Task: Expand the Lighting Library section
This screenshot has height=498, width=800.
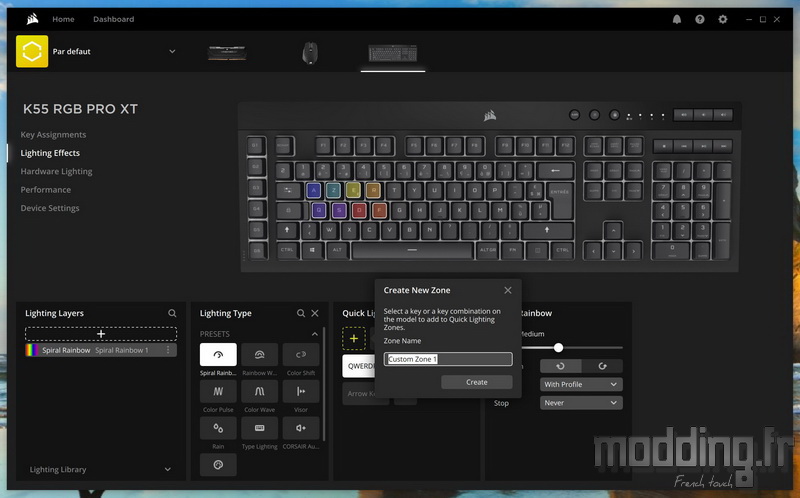Action: [x=101, y=469]
